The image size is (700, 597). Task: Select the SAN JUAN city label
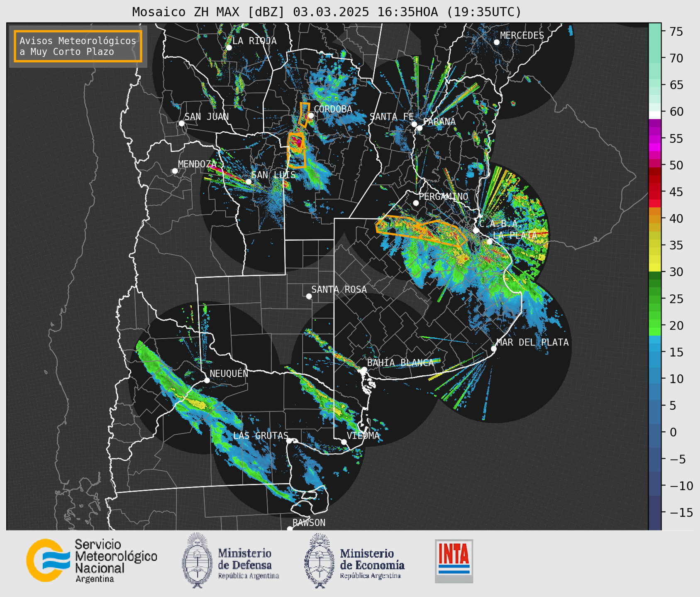click(206, 117)
